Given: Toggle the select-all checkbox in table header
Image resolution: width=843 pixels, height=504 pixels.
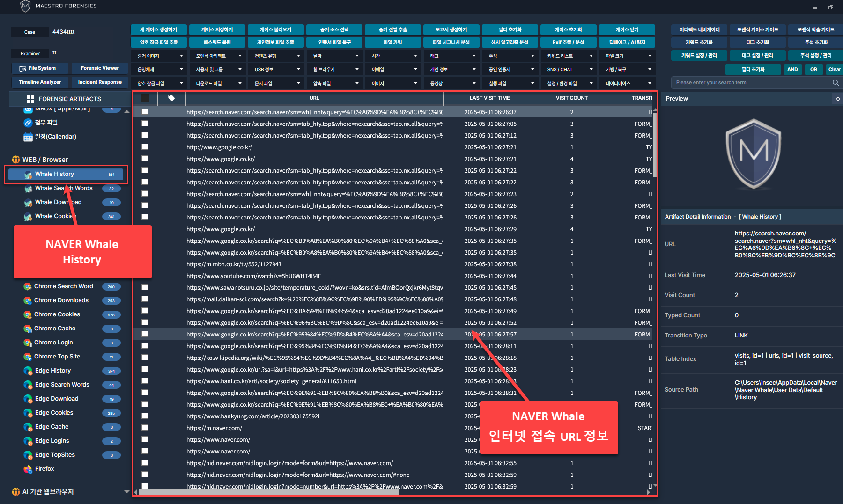Looking at the screenshot, I should (145, 98).
